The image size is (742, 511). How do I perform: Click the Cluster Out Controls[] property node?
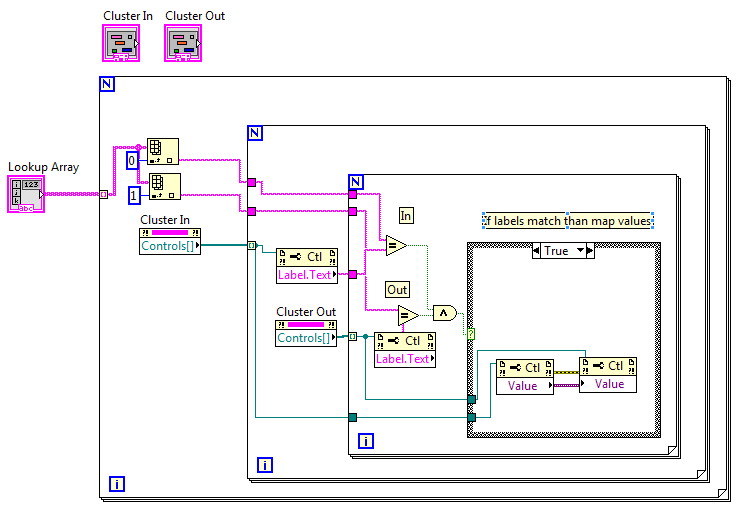(305, 338)
